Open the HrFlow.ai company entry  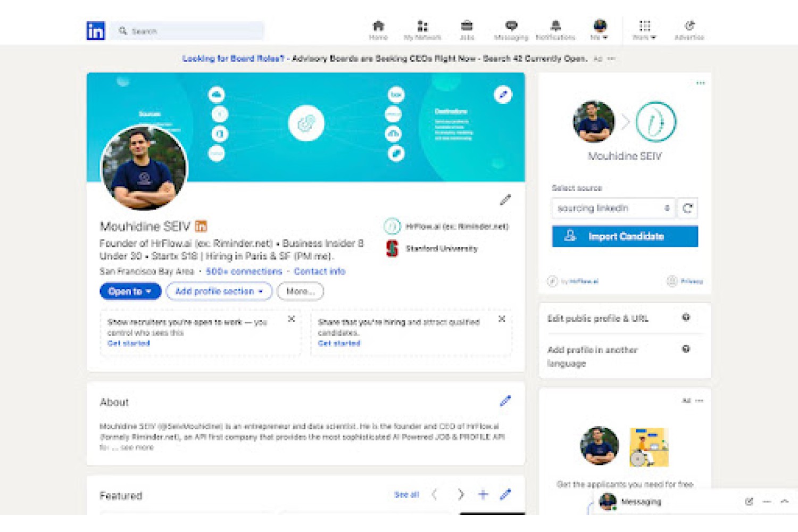(446, 226)
